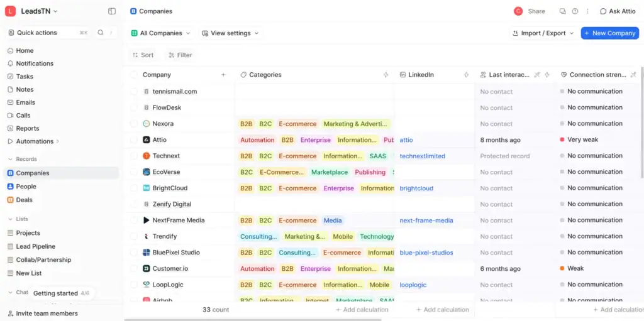The height and width of the screenshot is (321, 644).
Task: Check the Zenify Digital row checkbox
Action: pos(134,204)
